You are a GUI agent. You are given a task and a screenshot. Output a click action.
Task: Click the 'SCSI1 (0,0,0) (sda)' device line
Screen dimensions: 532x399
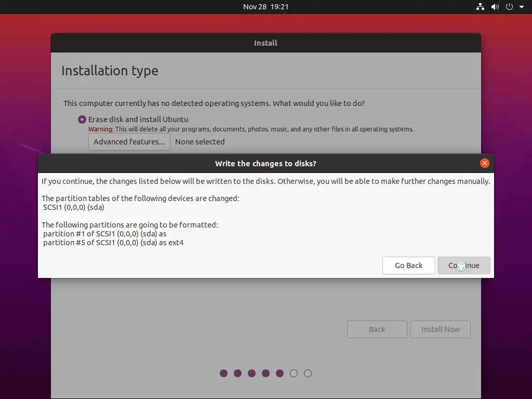(x=74, y=207)
